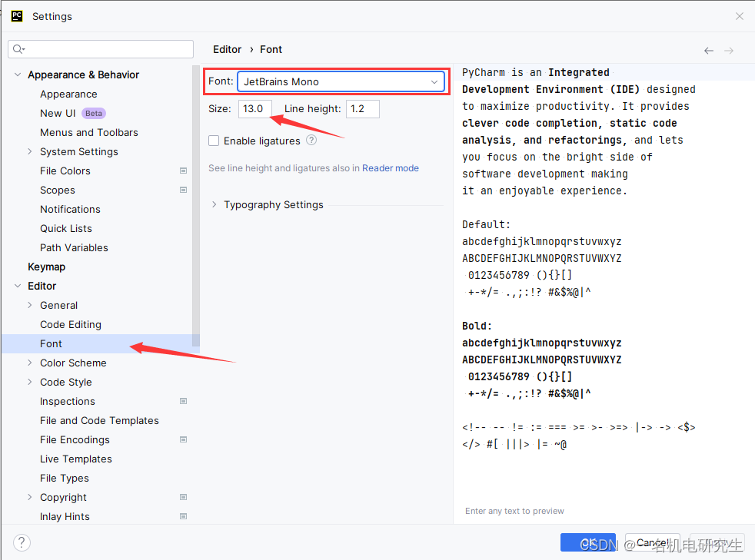Select Inspections in the tree
This screenshot has width=755, height=560.
(68, 401)
